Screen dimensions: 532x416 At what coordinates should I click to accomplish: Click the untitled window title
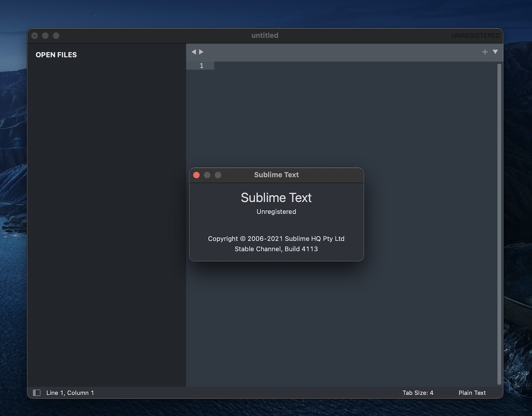pyautogui.click(x=265, y=36)
